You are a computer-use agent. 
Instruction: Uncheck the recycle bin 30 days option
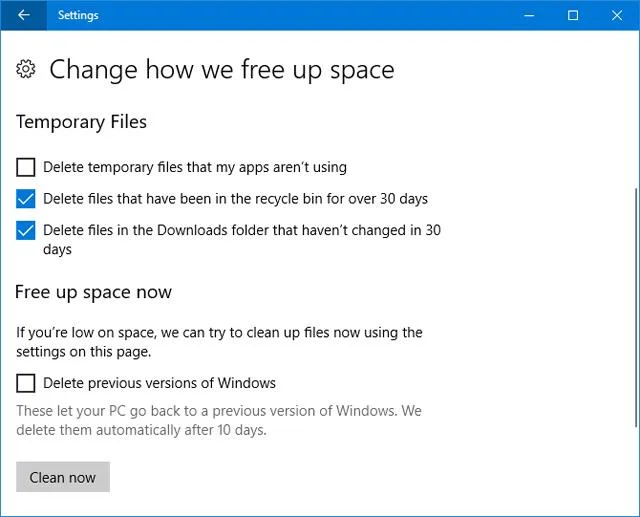click(25, 199)
